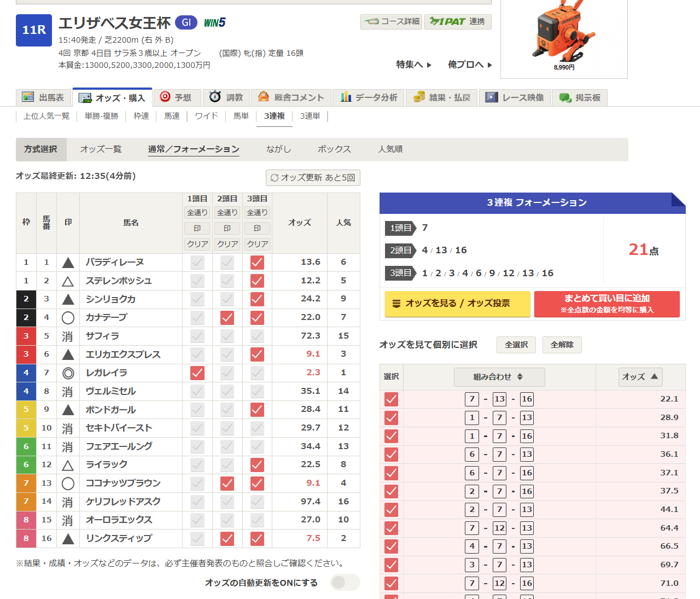Open 厩舎コメント tab icon
The width and height of the screenshot is (700, 599).
point(264,97)
